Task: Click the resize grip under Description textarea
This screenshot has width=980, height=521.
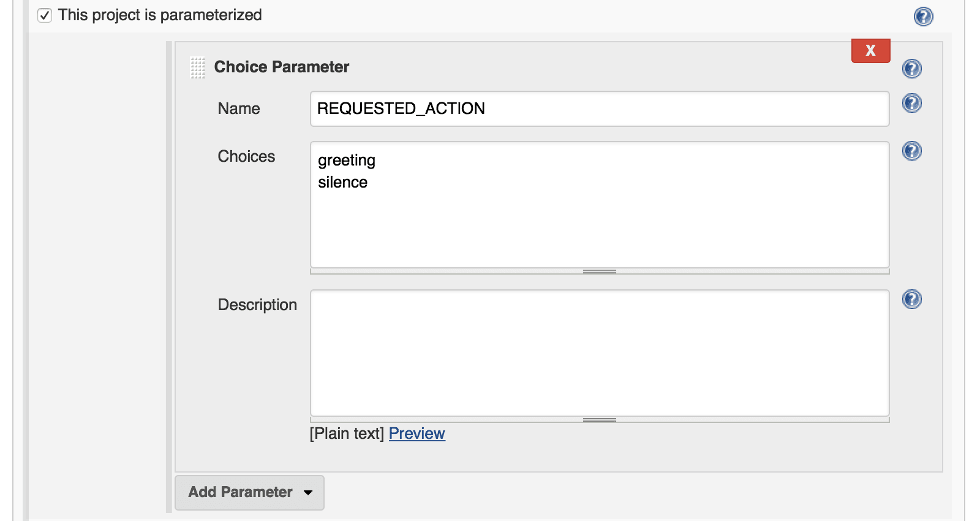Action: coord(601,419)
